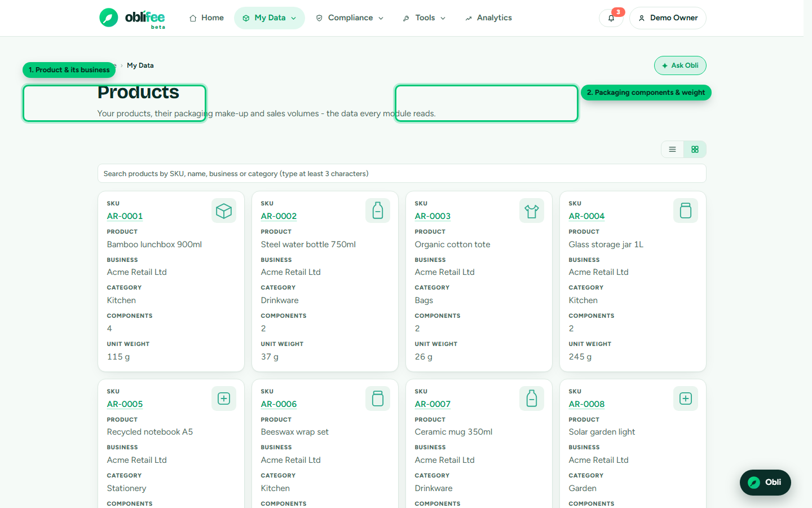This screenshot has width=812, height=508.
Task: Open the Analytics section
Action: coord(488,18)
